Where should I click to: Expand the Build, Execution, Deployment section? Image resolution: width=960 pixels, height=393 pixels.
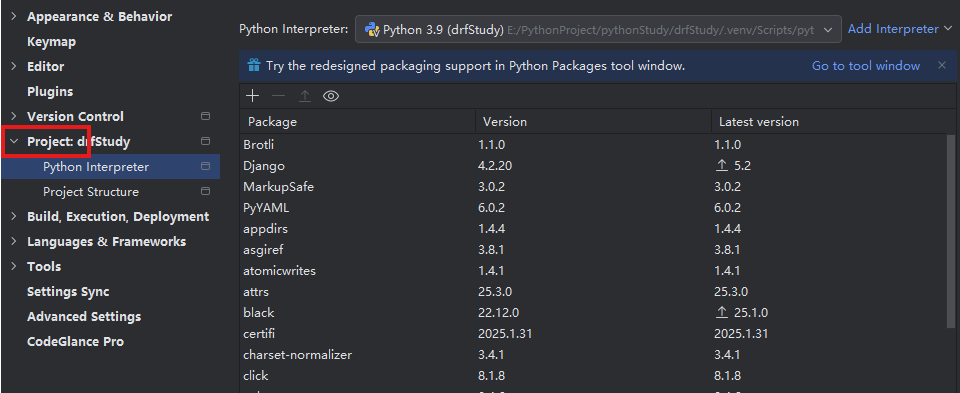click(x=13, y=217)
